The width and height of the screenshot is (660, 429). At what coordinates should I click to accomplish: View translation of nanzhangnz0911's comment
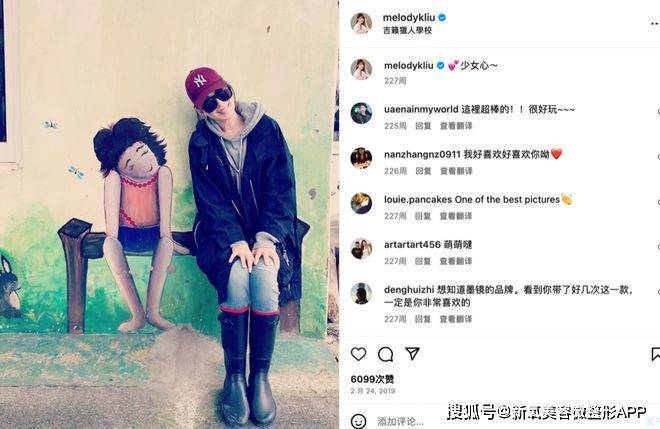pos(456,171)
